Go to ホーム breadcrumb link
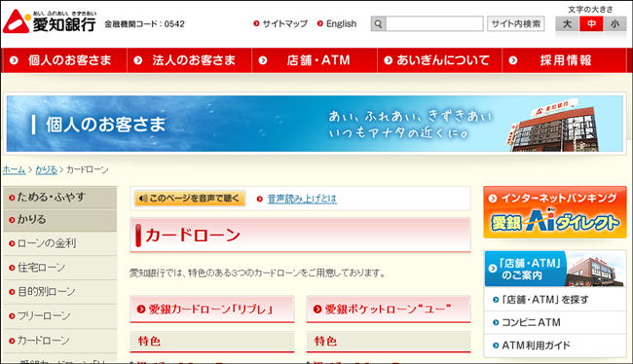Viewport: 633px width, 364px height. (15, 170)
